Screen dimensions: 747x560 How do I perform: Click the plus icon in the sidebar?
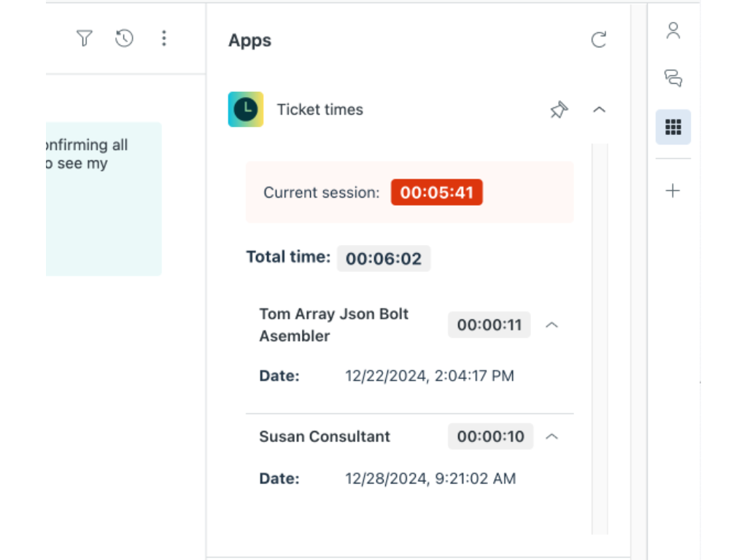(673, 191)
